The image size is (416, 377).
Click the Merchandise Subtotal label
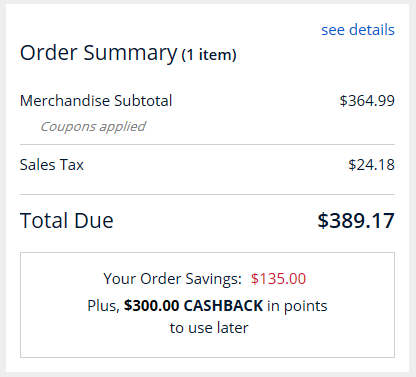point(96,101)
